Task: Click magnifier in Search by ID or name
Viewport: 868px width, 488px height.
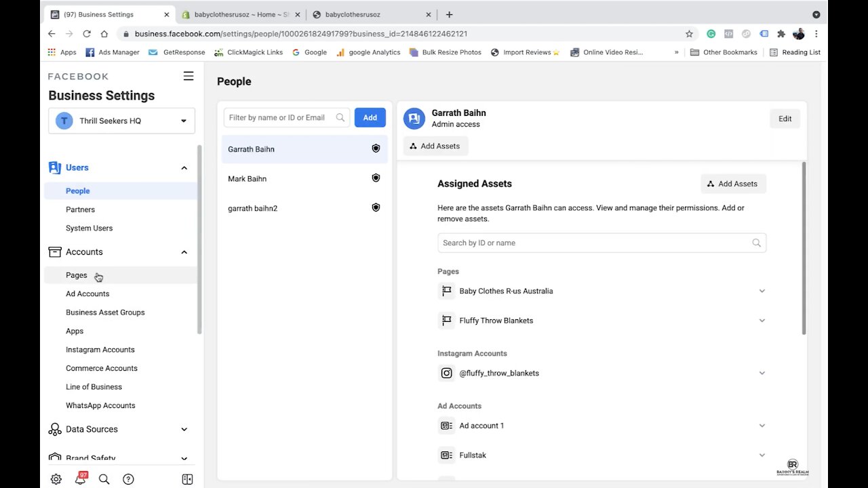Action: click(756, 243)
